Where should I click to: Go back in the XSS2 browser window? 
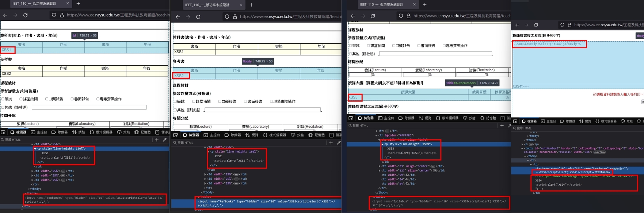[x=178, y=17]
